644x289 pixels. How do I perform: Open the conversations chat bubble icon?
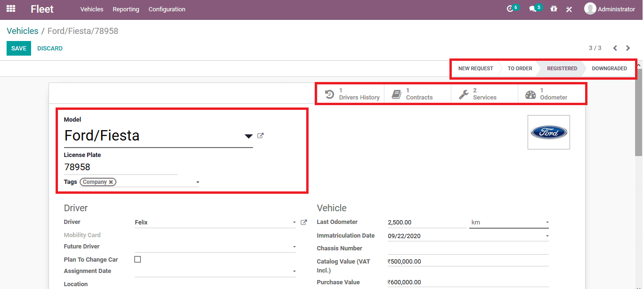[x=533, y=9]
